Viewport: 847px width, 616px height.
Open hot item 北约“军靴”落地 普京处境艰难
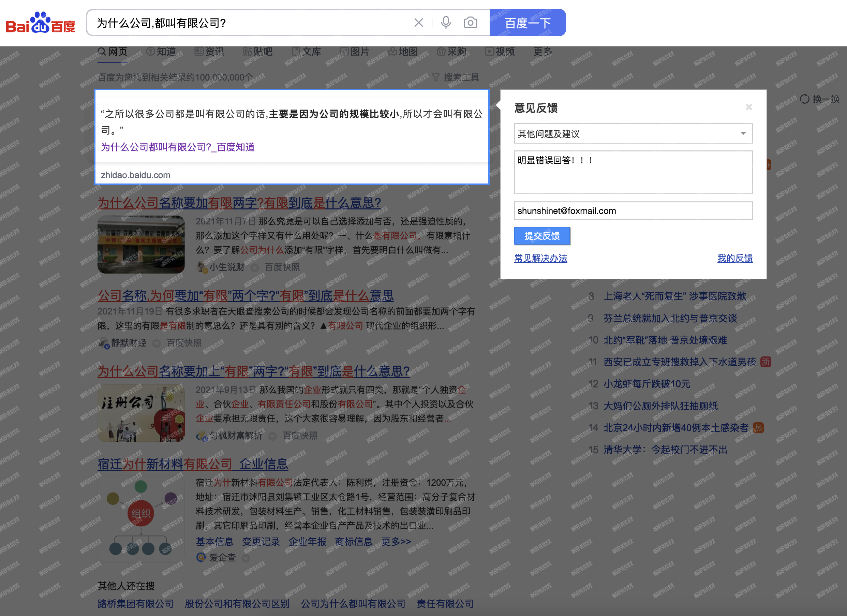pos(665,340)
